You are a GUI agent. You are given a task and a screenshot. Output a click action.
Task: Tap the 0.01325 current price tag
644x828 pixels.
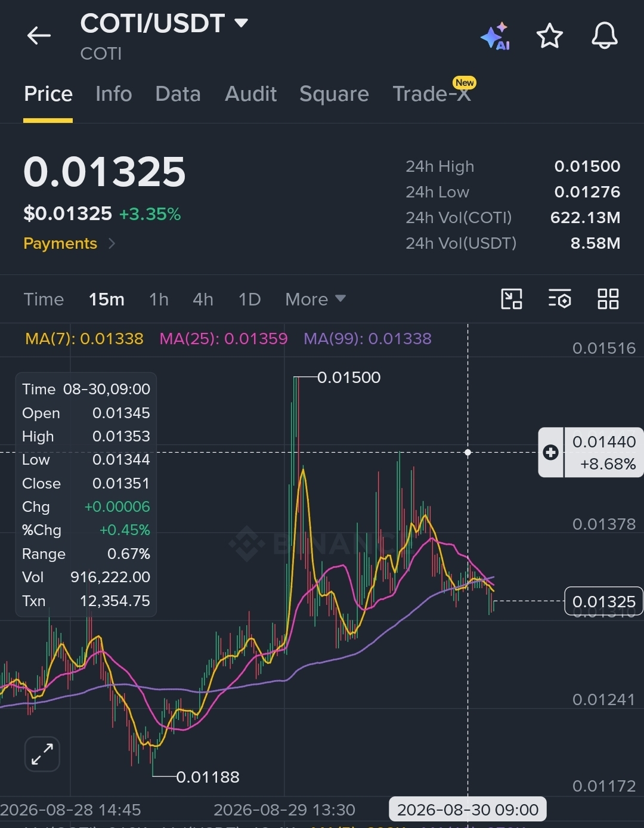(603, 601)
